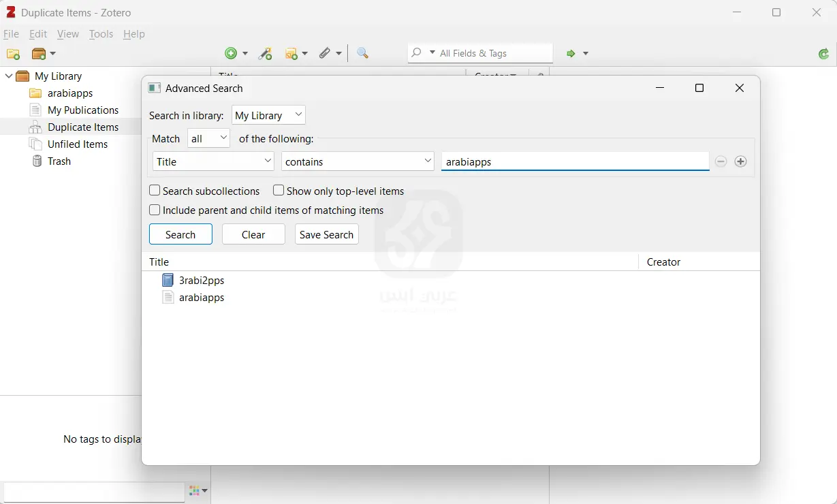Create a new collection using folder icon
This screenshot has height=504, width=837.
12,54
